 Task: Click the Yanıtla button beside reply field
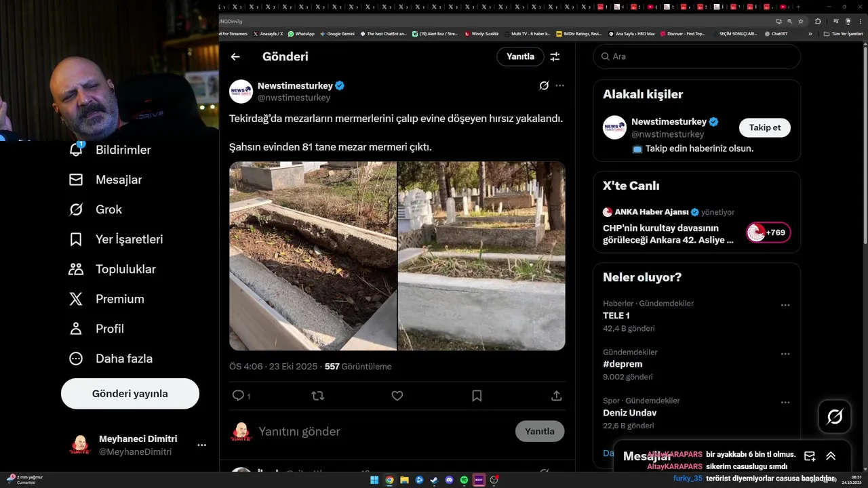pyautogui.click(x=540, y=431)
